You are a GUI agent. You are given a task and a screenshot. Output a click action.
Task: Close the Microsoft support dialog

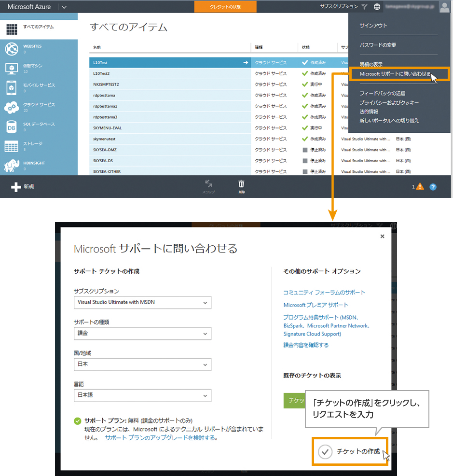point(382,236)
